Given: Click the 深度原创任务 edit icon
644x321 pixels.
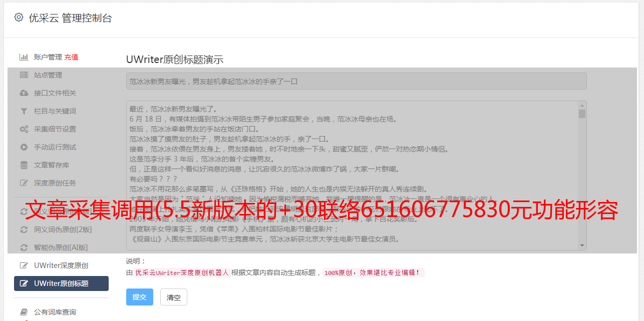Looking at the screenshot, I should pyautogui.click(x=24, y=183).
